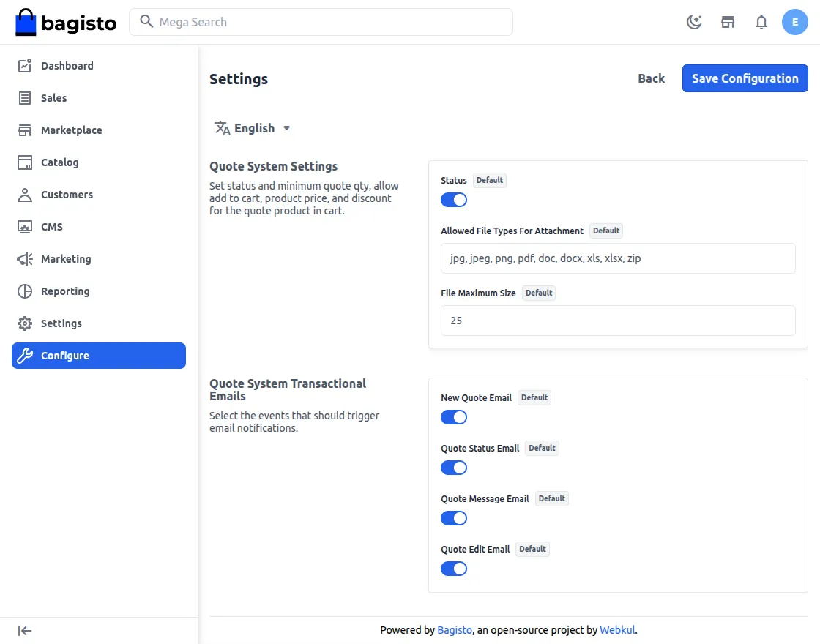Click the Mega Search magnifier icon
This screenshot has width=820, height=644.
[146, 21]
